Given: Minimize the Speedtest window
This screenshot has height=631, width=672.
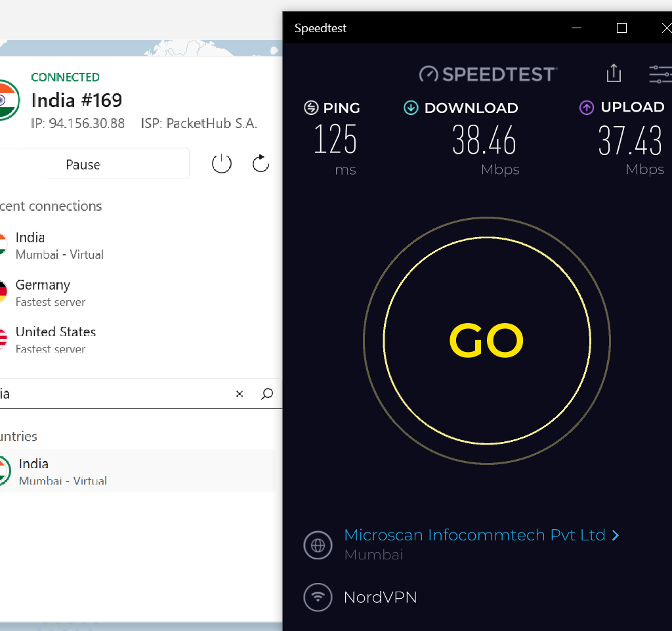Looking at the screenshot, I should 576,28.
